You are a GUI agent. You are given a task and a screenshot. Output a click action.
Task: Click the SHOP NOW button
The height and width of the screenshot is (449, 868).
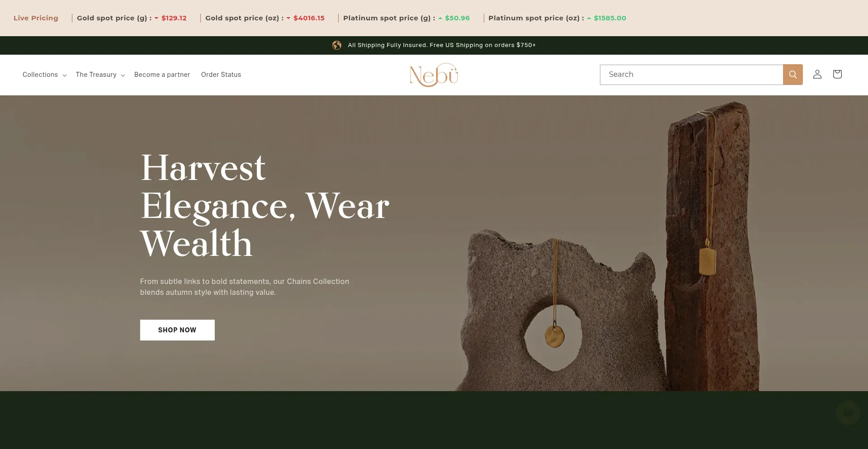click(x=177, y=330)
